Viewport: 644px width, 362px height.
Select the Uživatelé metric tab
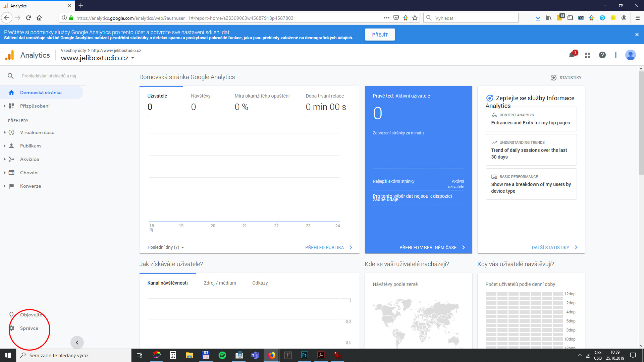[161, 102]
